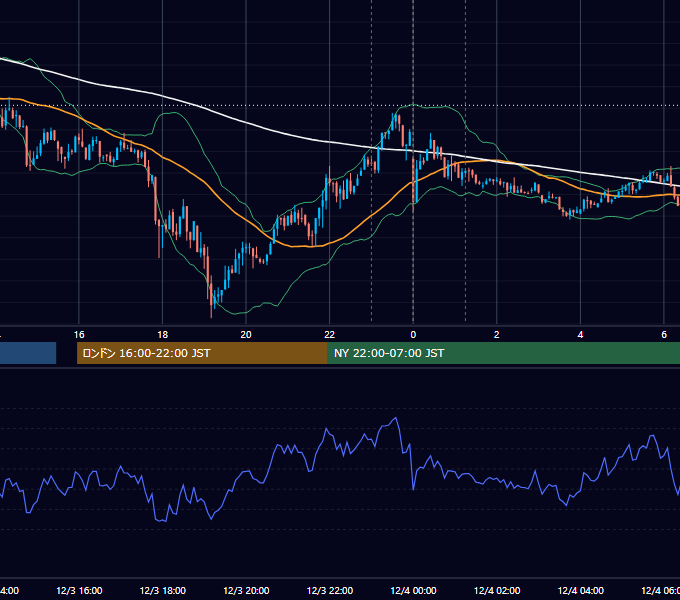Click the NY 22:00-07:00 JST session bar
Screen dimensions: 680x600
(x=503, y=353)
